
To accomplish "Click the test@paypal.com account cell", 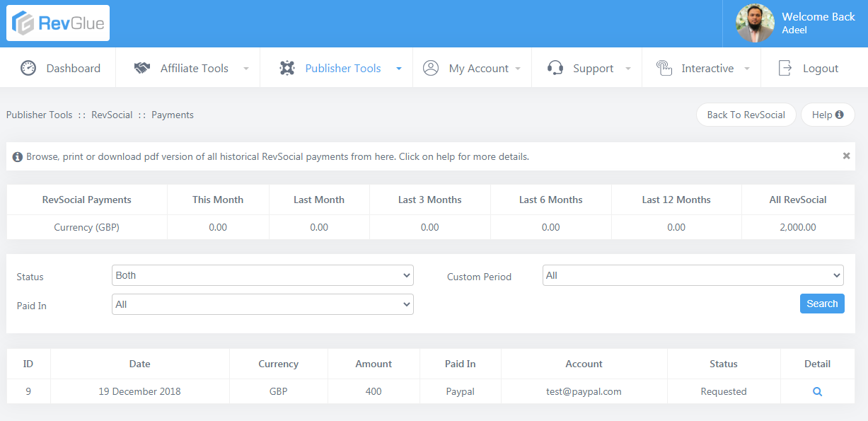I will (584, 391).
